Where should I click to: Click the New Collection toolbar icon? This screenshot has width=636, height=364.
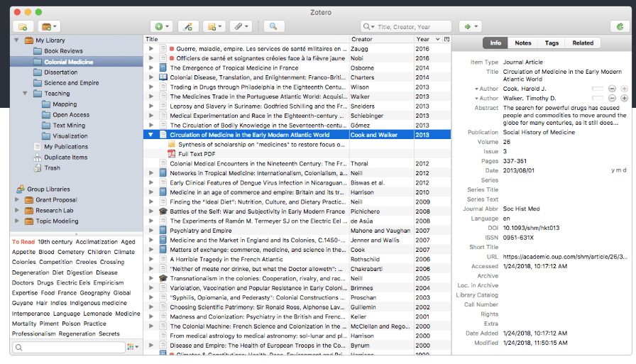click(23, 26)
